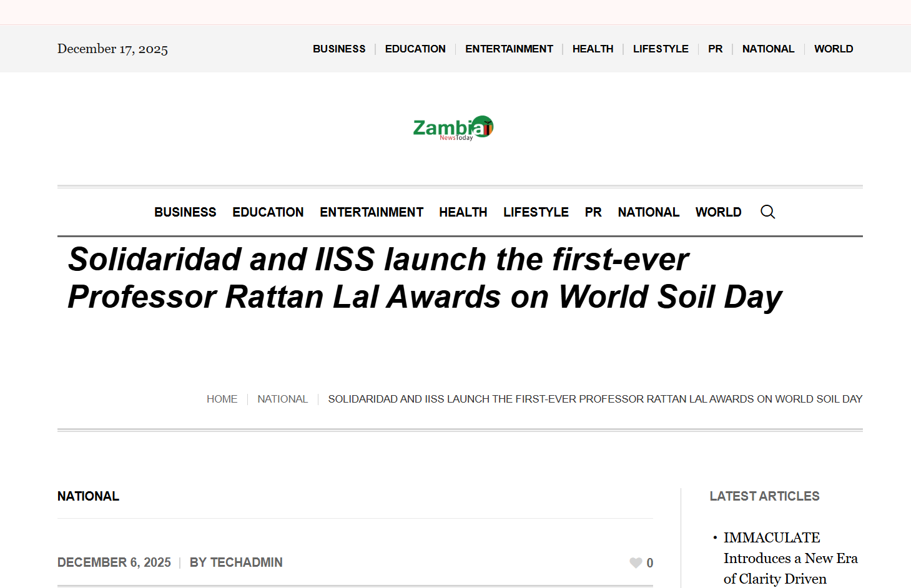
Task: Click the Home breadcrumb link
Action: (222, 399)
